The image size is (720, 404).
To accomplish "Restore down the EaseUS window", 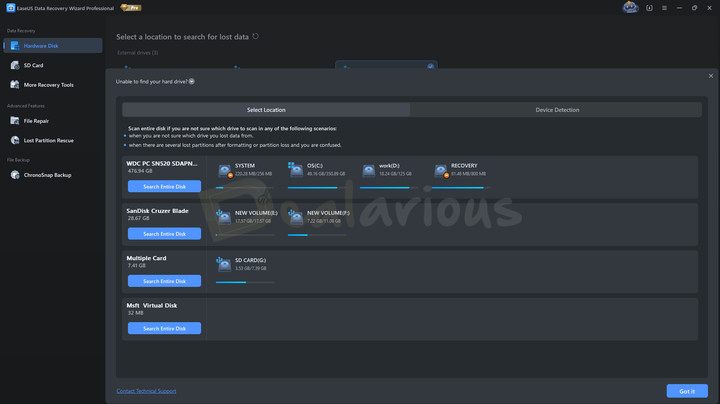I will (x=694, y=8).
